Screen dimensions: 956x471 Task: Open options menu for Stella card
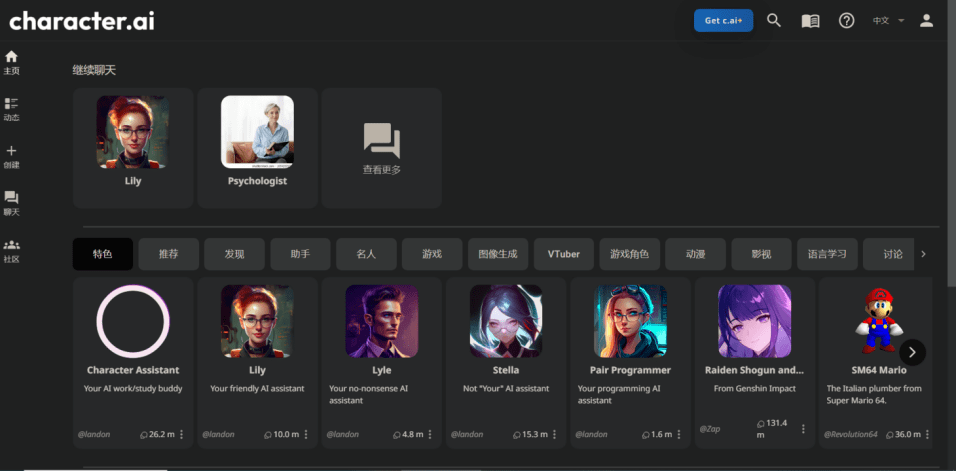[x=555, y=434]
